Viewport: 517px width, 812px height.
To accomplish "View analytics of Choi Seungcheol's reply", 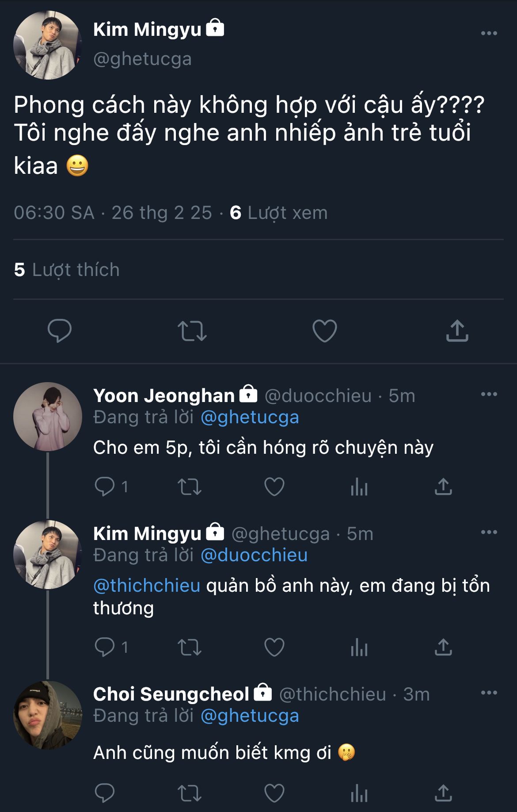I will pos(359,794).
